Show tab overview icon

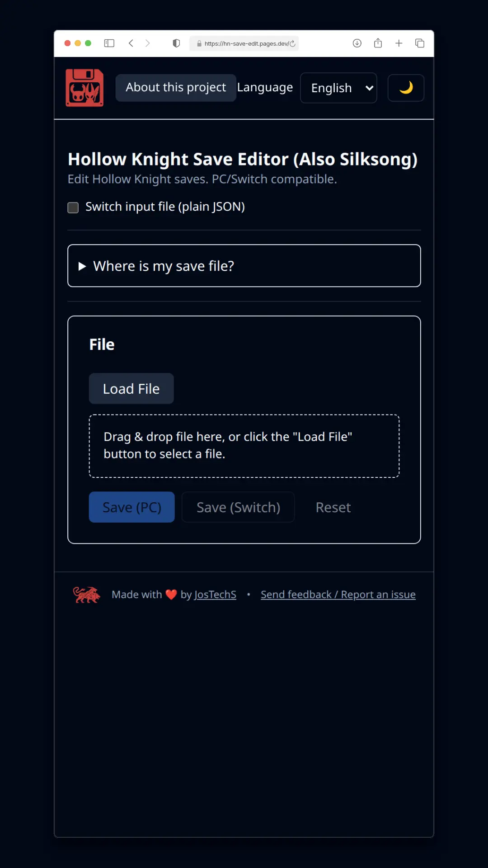click(420, 43)
